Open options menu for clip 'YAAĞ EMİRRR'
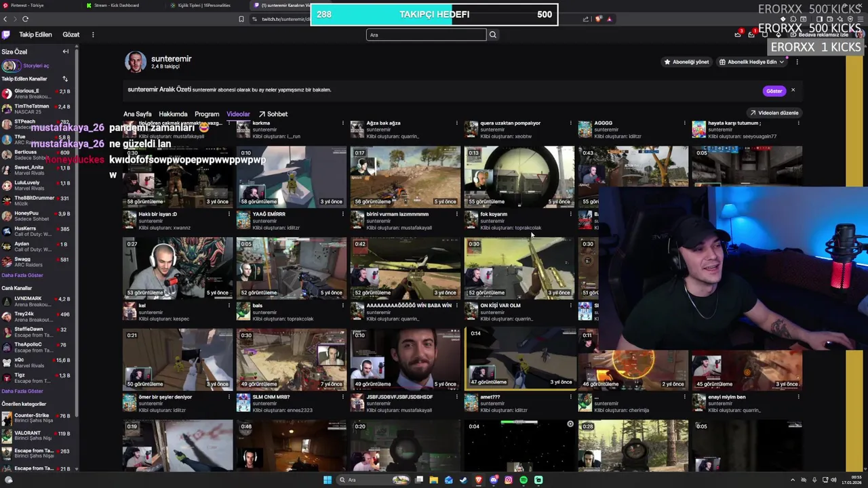Screen dimensions: 868x488 342,214
